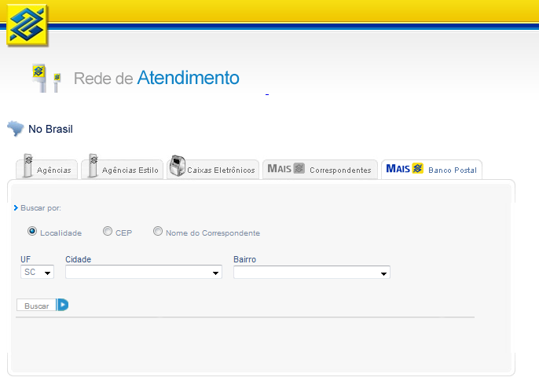Click the ATM machine icon on Caixas Eletrônicos
This screenshot has height=392, width=539.
178,167
